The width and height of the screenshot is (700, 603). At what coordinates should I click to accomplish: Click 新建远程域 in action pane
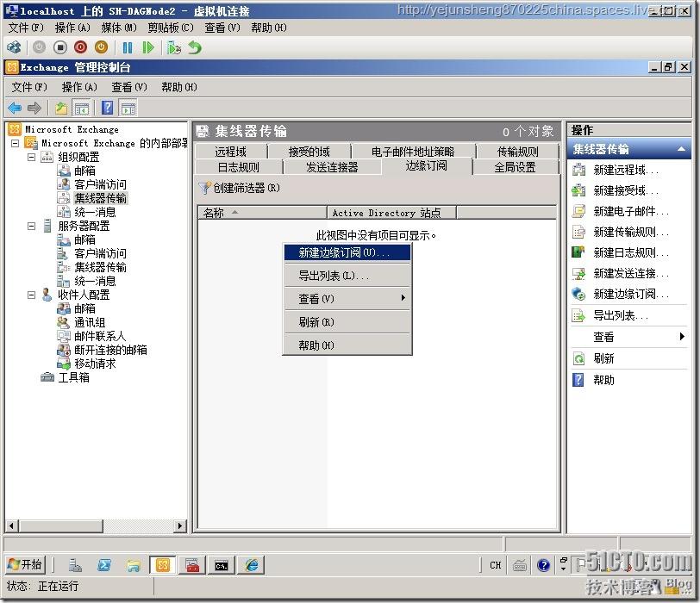point(626,170)
